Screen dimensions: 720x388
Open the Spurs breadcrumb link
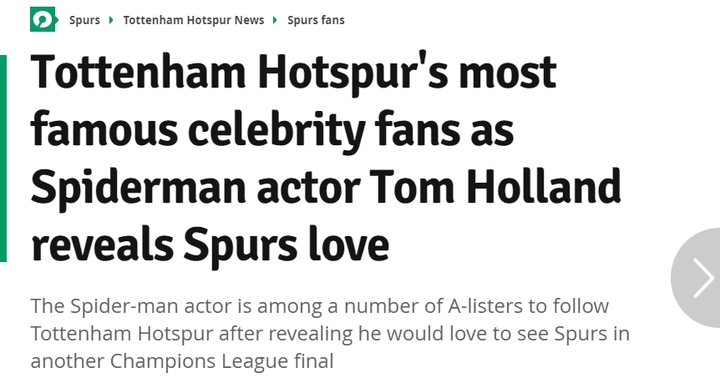click(x=84, y=20)
